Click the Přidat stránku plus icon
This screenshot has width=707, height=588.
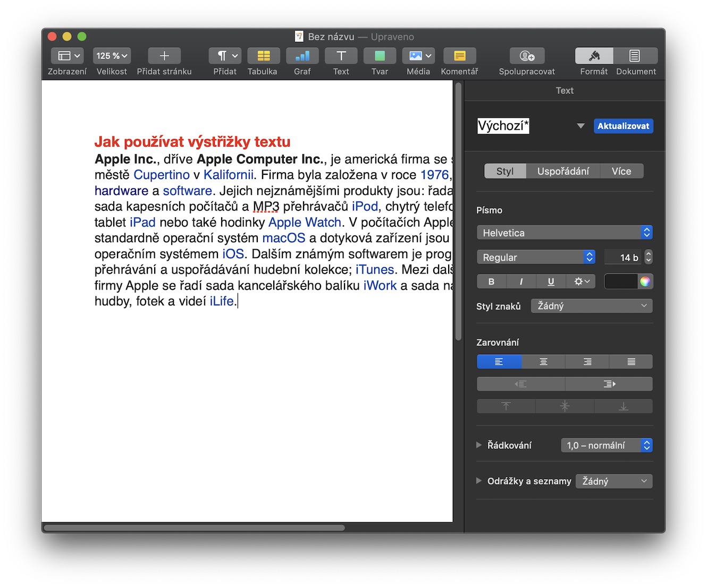tap(164, 56)
